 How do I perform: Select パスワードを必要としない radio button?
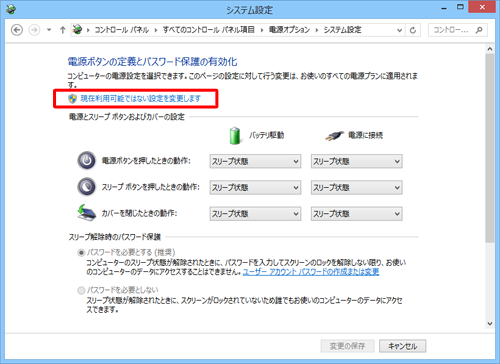point(81,290)
